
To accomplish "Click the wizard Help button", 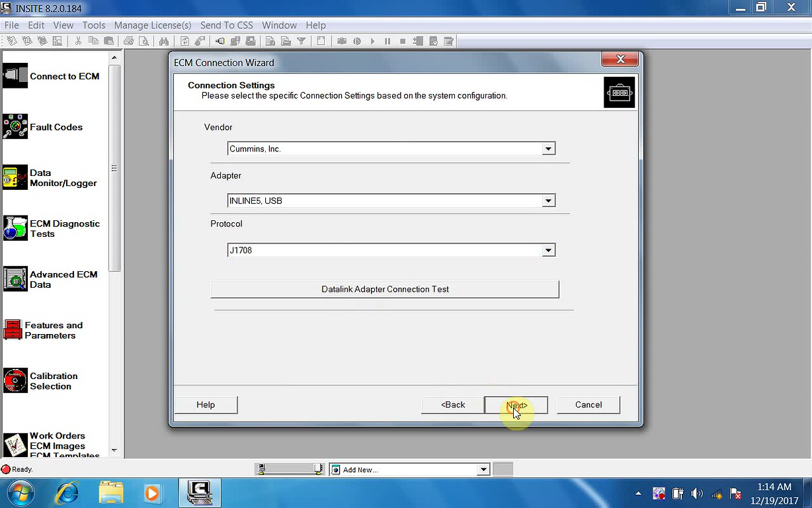I will 206,405.
